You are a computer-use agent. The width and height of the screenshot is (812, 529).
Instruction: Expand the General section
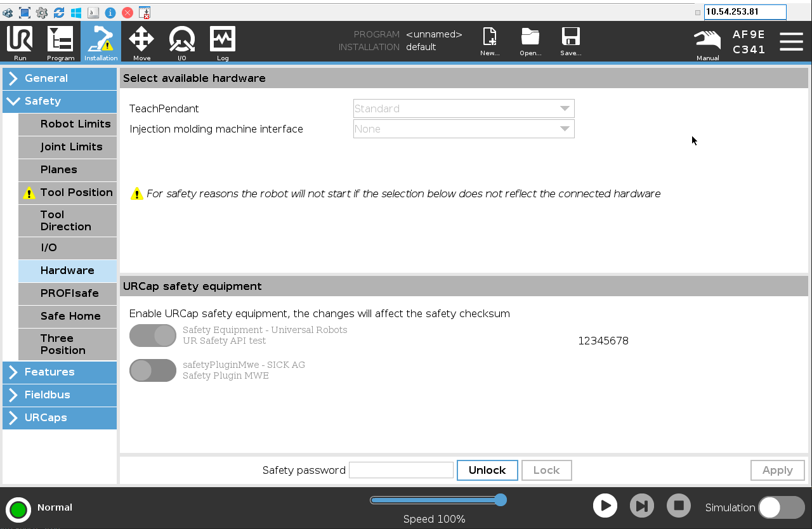click(60, 78)
